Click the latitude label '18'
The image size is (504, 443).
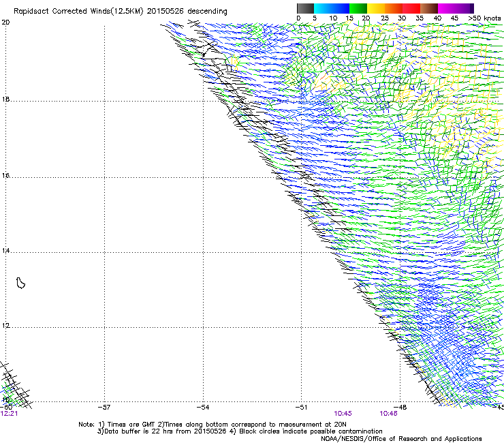pyautogui.click(x=5, y=99)
